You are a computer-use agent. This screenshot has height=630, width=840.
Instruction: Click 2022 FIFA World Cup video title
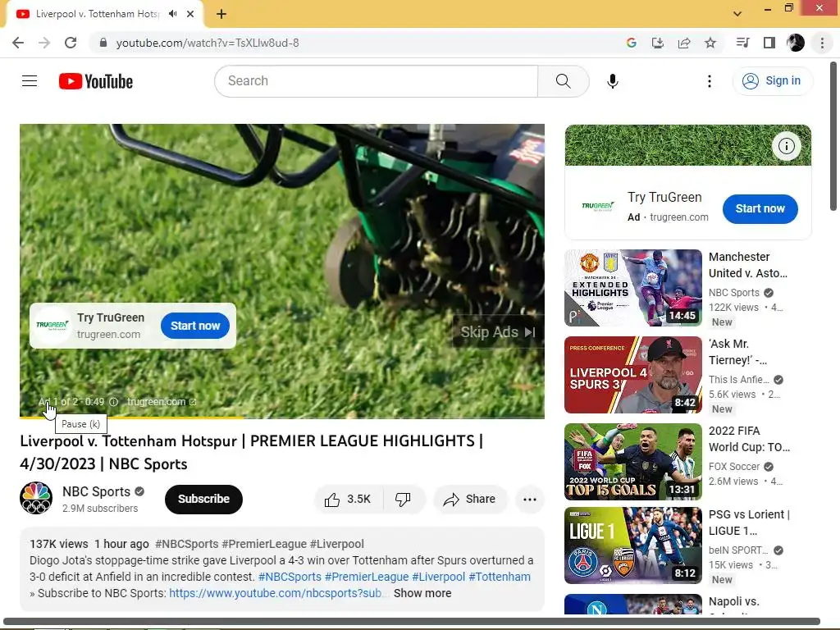[x=749, y=440]
